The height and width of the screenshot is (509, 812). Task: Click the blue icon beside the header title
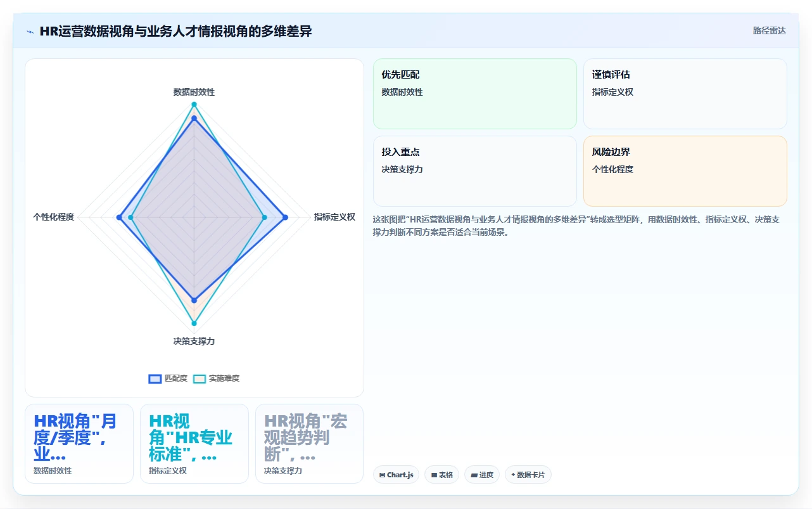30,32
